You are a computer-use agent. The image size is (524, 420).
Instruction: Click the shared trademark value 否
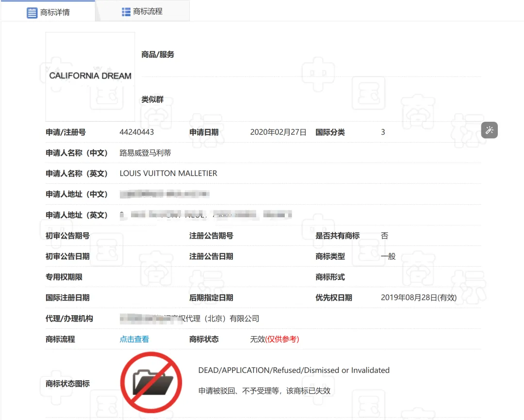pos(385,236)
